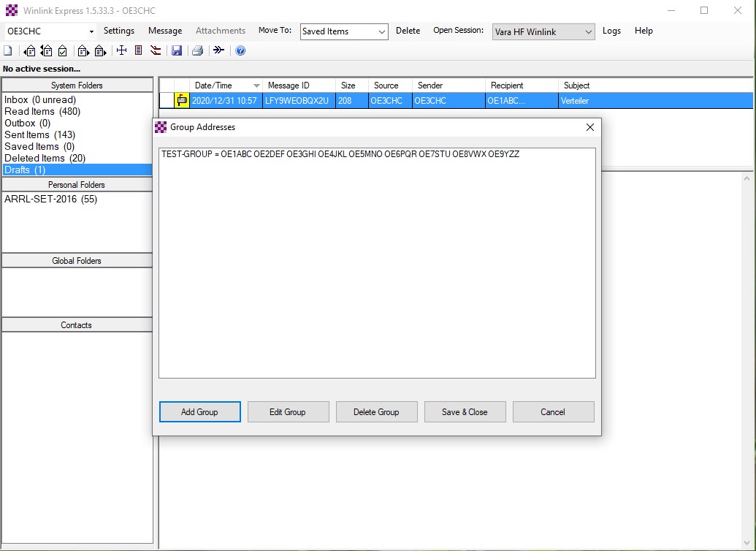
Task: Click the acknowledge checkmark envelope icon
Action: coord(63,50)
